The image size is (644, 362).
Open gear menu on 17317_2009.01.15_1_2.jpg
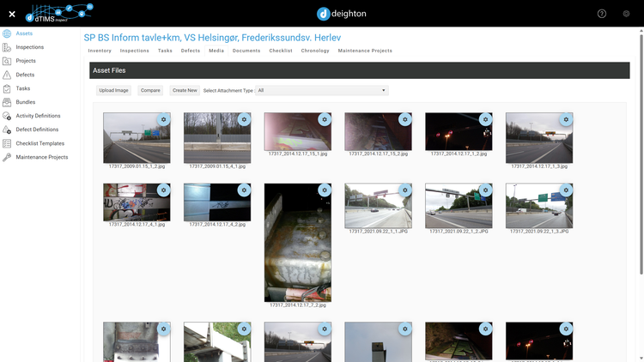[163, 119]
